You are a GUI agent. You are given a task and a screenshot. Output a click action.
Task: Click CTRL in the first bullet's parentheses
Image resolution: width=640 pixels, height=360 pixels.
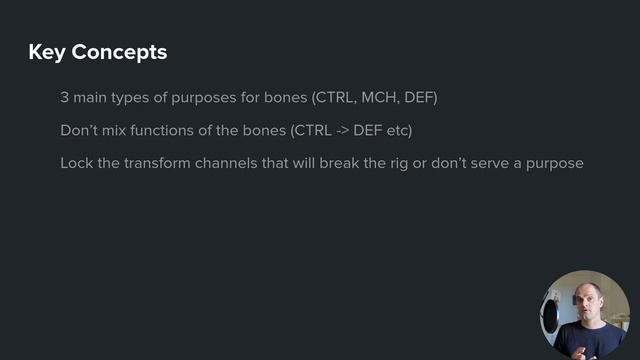[334, 98]
